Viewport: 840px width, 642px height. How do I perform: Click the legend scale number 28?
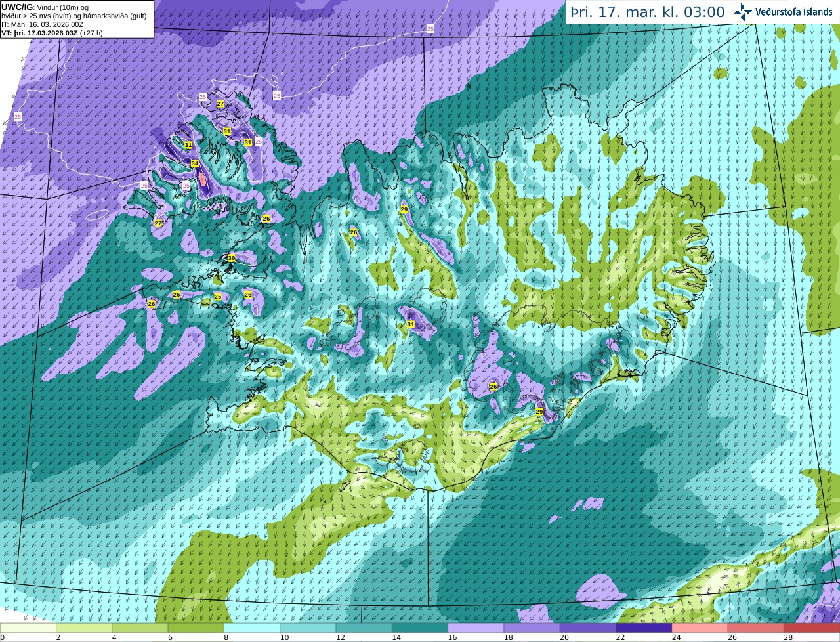787,637
